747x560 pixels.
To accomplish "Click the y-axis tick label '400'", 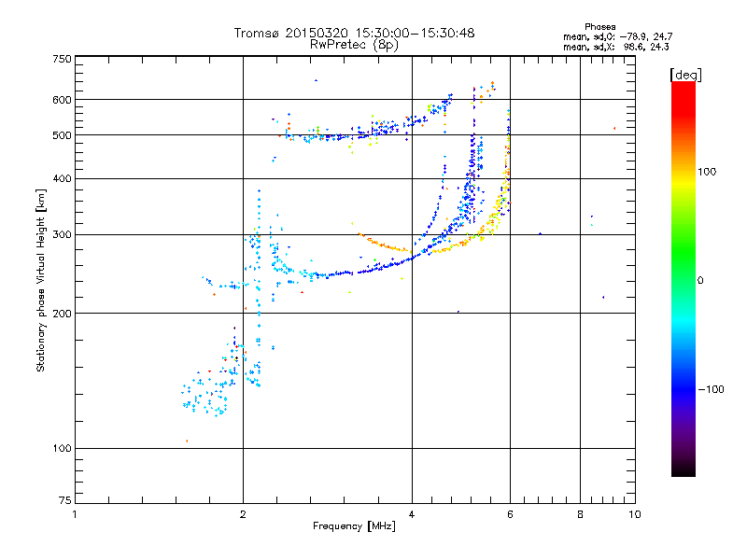I will pyautogui.click(x=63, y=178).
